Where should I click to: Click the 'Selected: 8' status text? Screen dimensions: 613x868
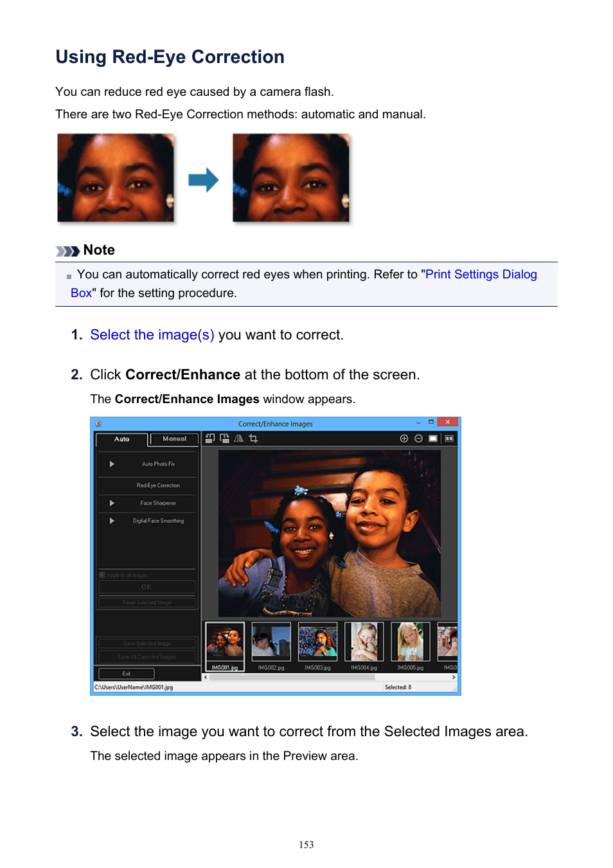point(398,687)
